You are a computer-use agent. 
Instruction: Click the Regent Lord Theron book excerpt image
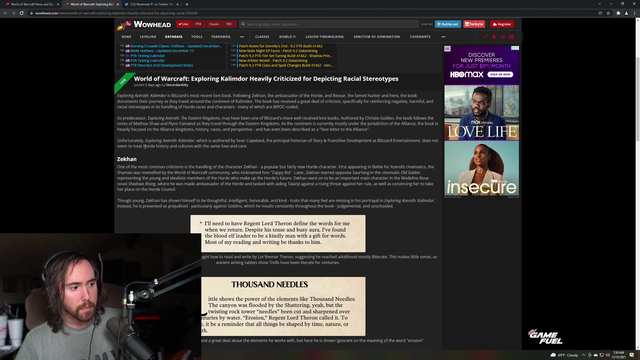[278, 233]
